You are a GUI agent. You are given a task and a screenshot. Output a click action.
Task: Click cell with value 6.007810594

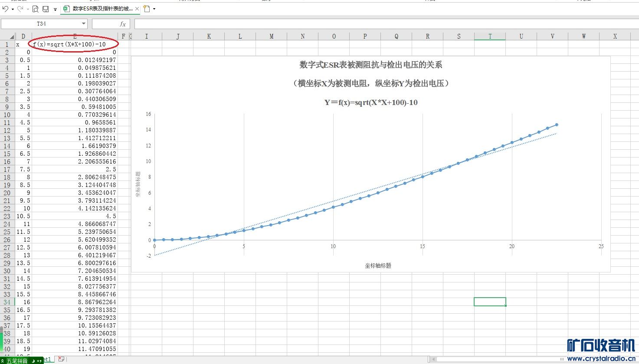[75, 247]
